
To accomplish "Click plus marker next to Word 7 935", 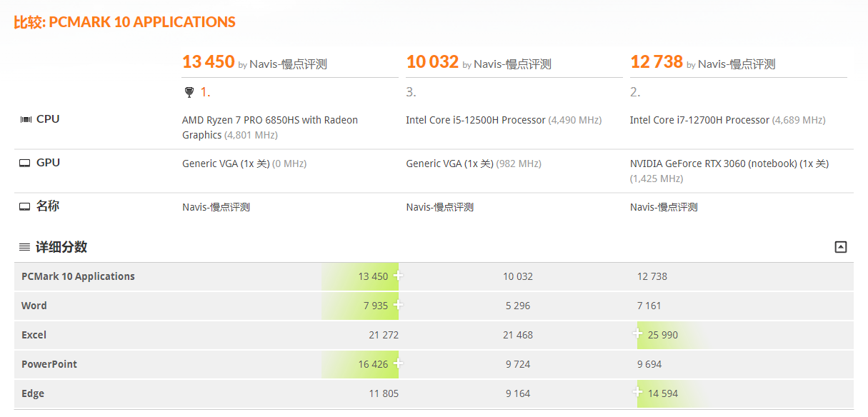I will click(398, 305).
